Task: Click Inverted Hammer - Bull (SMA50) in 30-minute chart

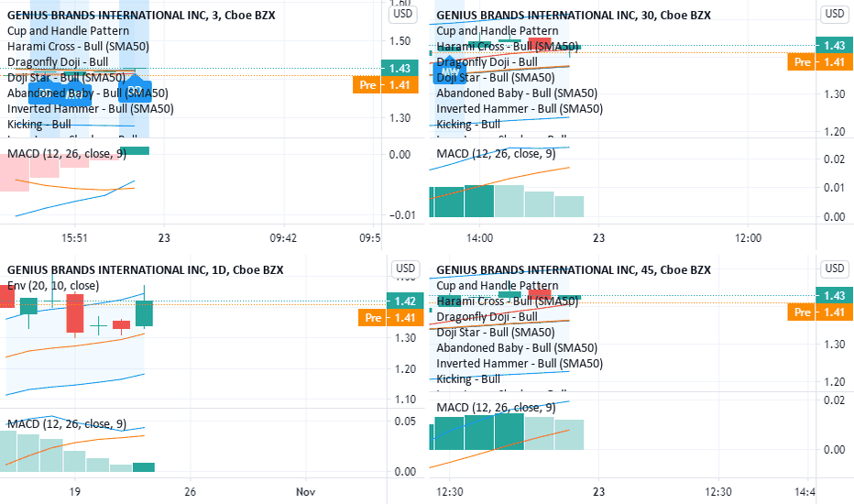Action: click(x=520, y=109)
